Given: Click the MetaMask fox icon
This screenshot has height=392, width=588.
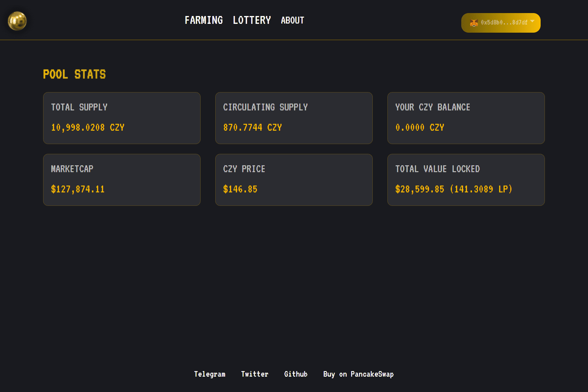Looking at the screenshot, I should (x=474, y=23).
